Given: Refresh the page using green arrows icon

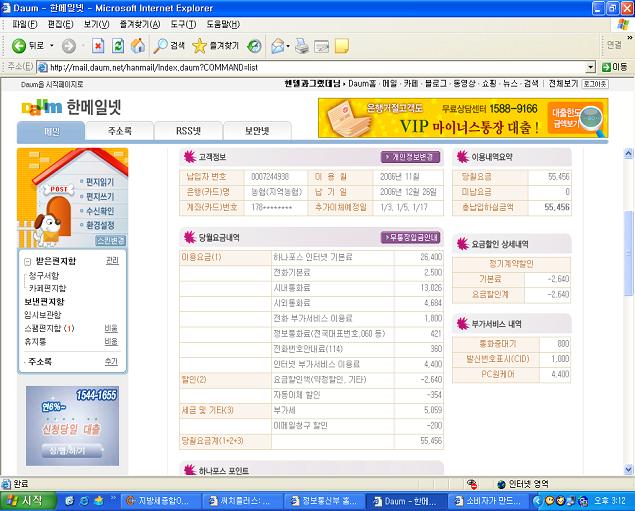Looking at the screenshot, I should pyautogui.click(x=118, y=46).
